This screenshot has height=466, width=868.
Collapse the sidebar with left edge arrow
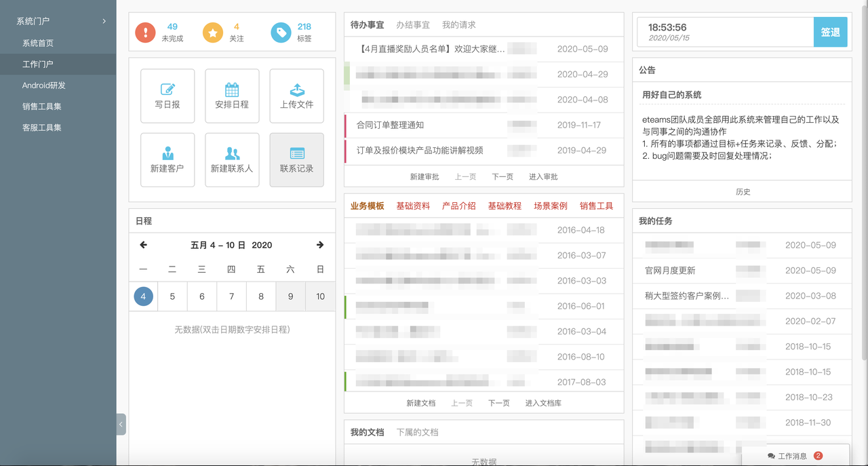click(x=119, y=424)
